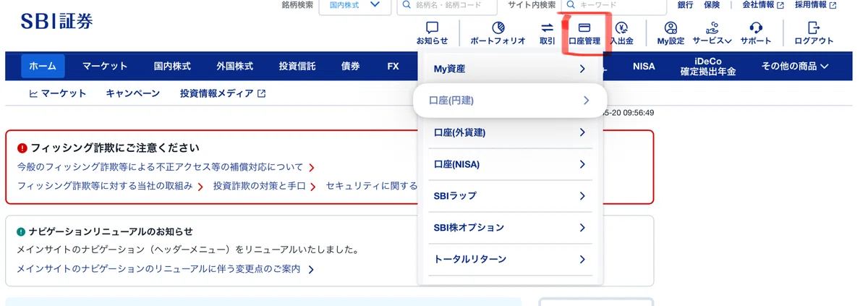The image size is (868, 306).
Task: Expand My資産 submenu chevron
Action: tap(582, 69)
